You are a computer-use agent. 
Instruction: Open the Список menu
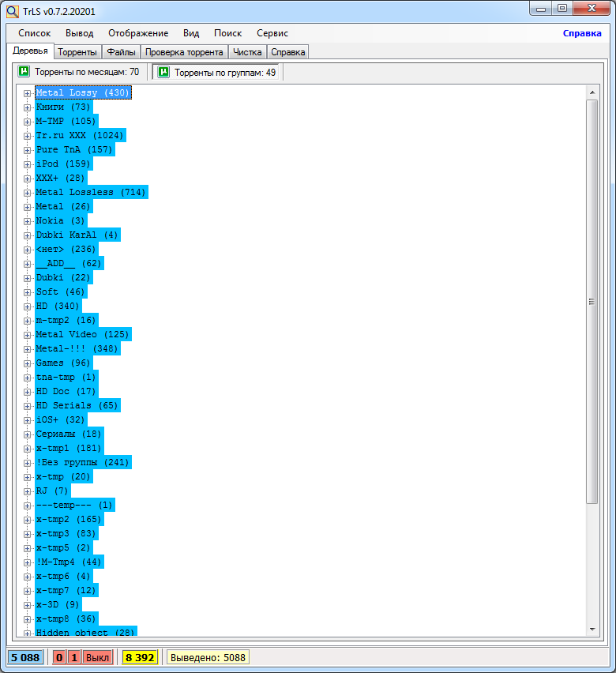(34, 33)
